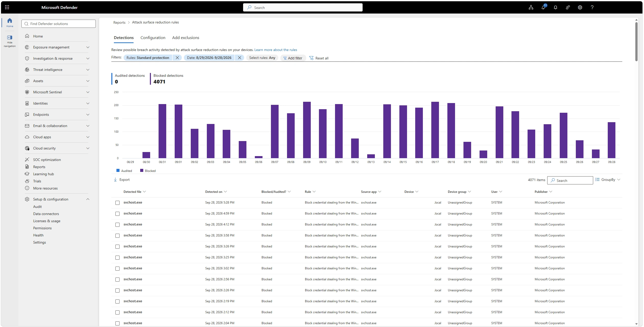Check the row detected Sep 28, 2026 4:12 PM
Screen dimensions: 644x327
click(x=117, y=225)
